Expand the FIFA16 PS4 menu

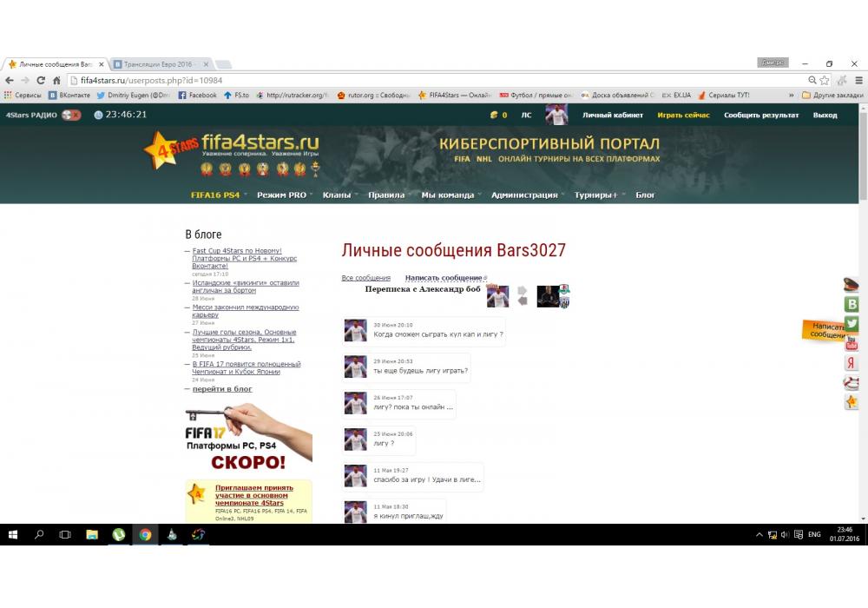(x=215, y=195)
